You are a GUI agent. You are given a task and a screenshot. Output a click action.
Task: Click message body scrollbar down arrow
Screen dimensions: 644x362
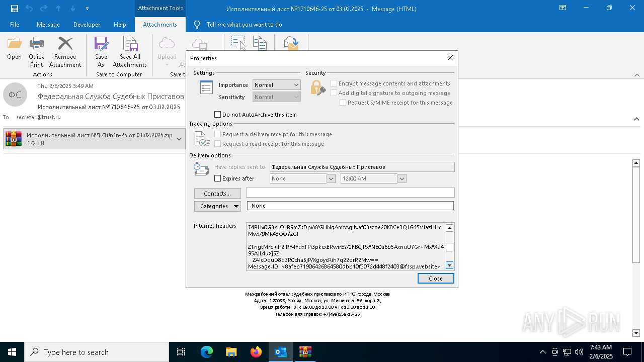(636, 333)
